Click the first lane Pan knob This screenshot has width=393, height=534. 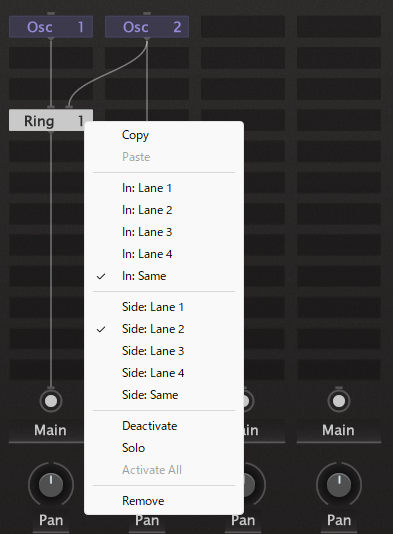coord(51,485)
